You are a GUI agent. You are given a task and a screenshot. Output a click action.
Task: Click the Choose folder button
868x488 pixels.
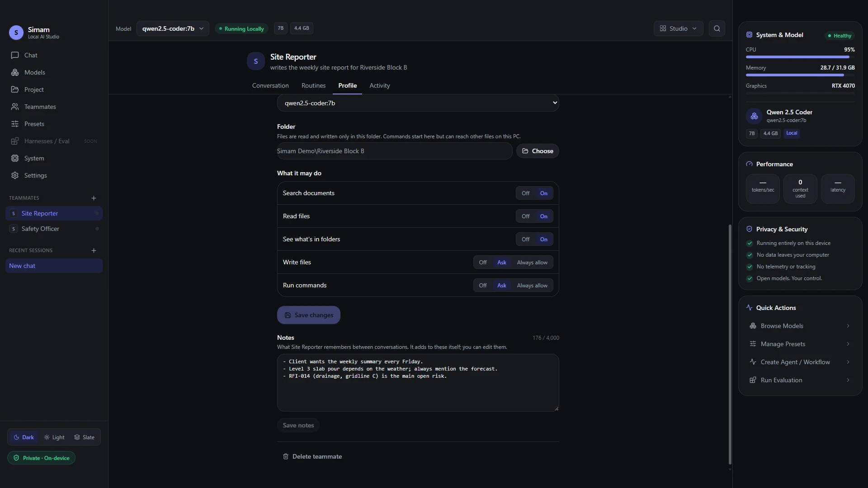(538, 151)
